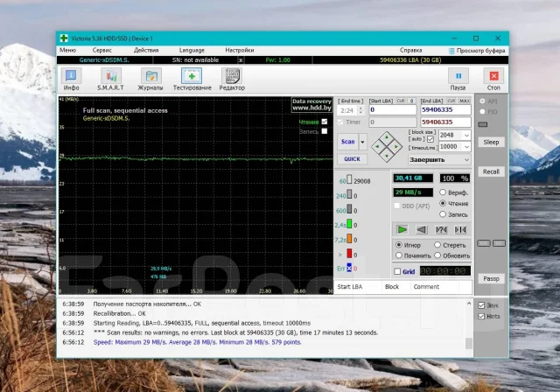Open the Действия menu
The height and width of the screenshot is (392, 560).
pyautogui.click(x=146, y=51)
